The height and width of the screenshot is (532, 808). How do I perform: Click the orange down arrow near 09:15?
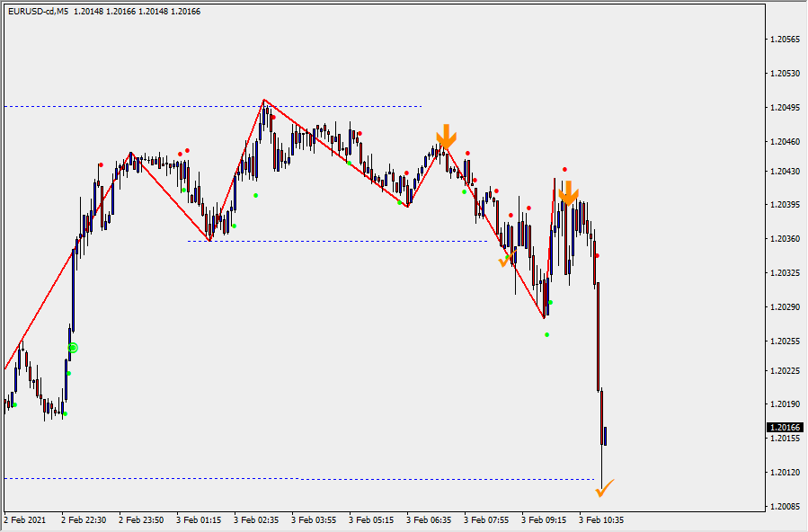[x=567, y=192]
